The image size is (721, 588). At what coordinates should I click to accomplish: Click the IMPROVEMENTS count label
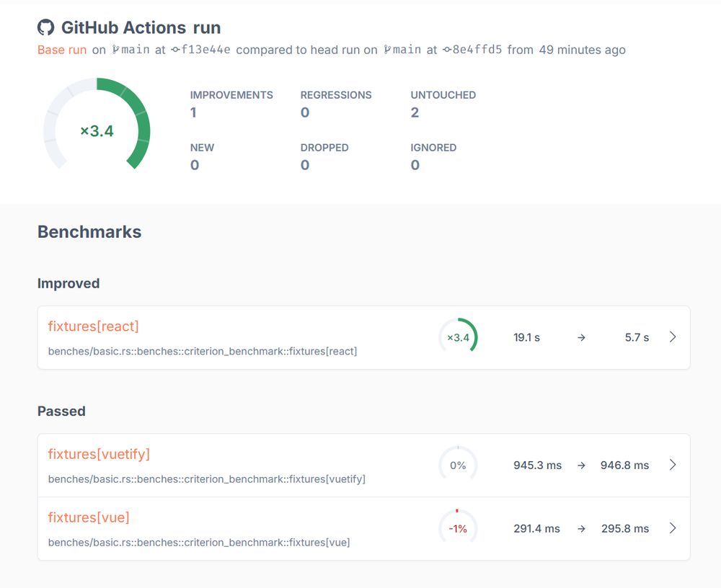pos(231,95)
